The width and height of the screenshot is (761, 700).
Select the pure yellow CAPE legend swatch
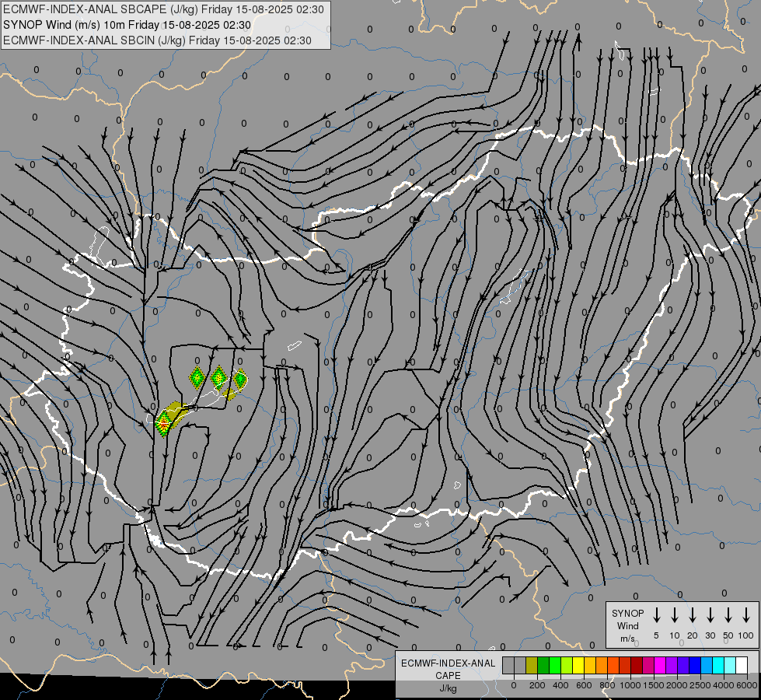(578, 665)
